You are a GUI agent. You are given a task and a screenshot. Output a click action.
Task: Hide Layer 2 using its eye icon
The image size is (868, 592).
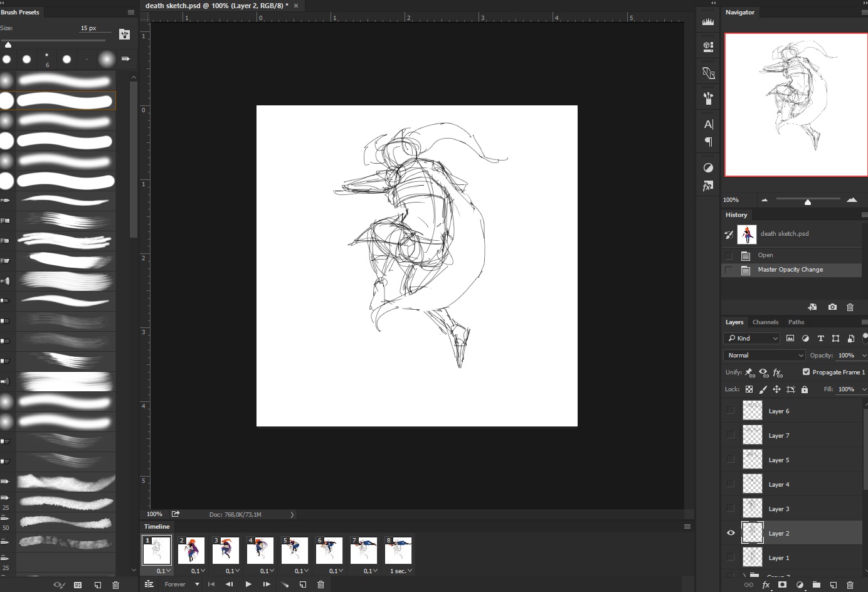(x=731, y=532)
